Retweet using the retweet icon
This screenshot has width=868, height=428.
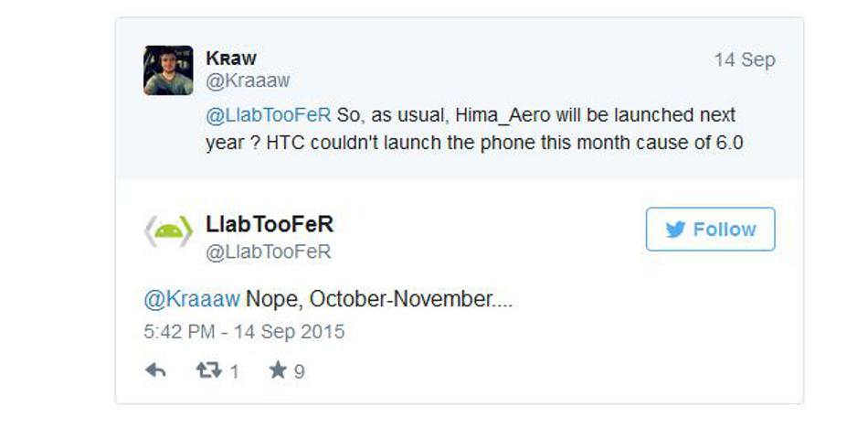click(208, 370)
